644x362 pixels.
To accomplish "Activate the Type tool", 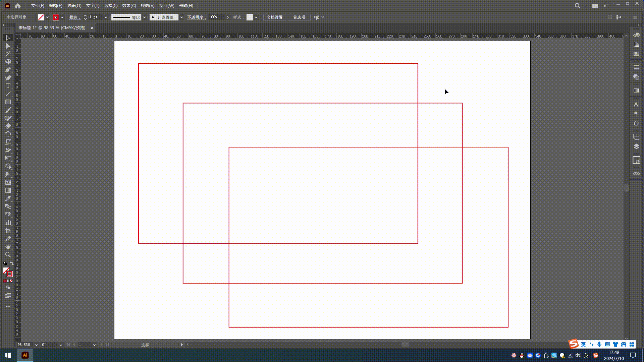I will click(x=8, y=86).
